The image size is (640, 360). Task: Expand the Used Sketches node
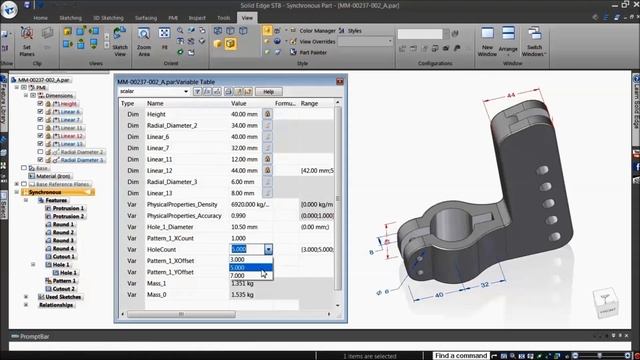[26, 297]
